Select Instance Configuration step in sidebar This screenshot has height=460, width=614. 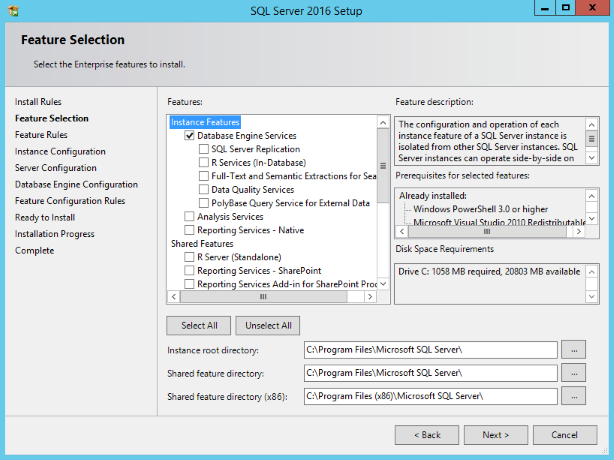click(x=60, y=152)
